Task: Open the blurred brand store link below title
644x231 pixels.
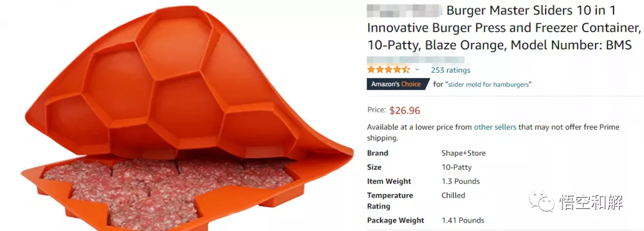Action: pyautogui.click(x=415, y=60)
